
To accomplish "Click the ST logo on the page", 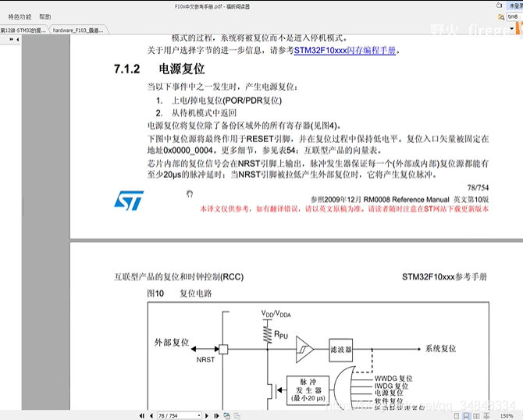I will coord(129,200).
